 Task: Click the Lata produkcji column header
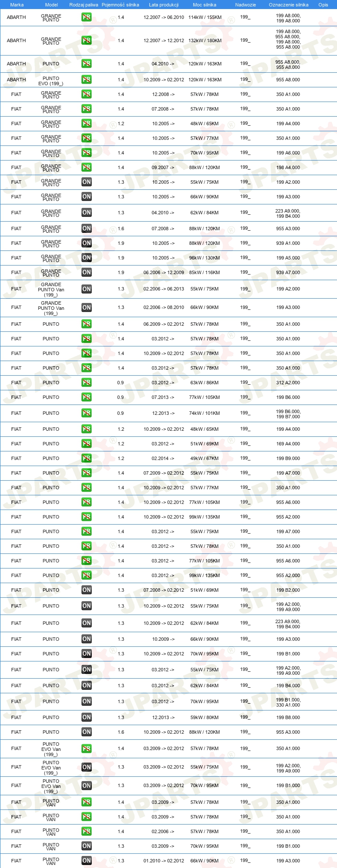164,5
